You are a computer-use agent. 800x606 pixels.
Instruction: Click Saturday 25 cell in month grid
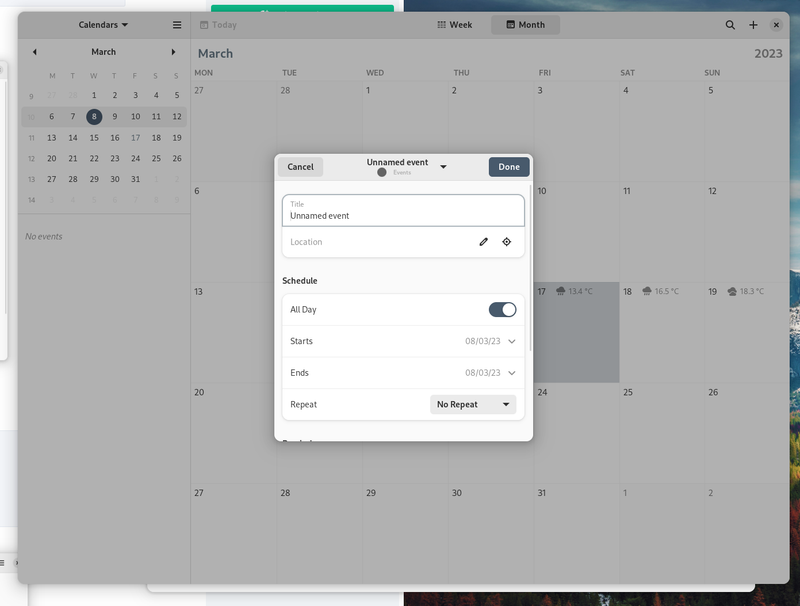tap(662, 433)
